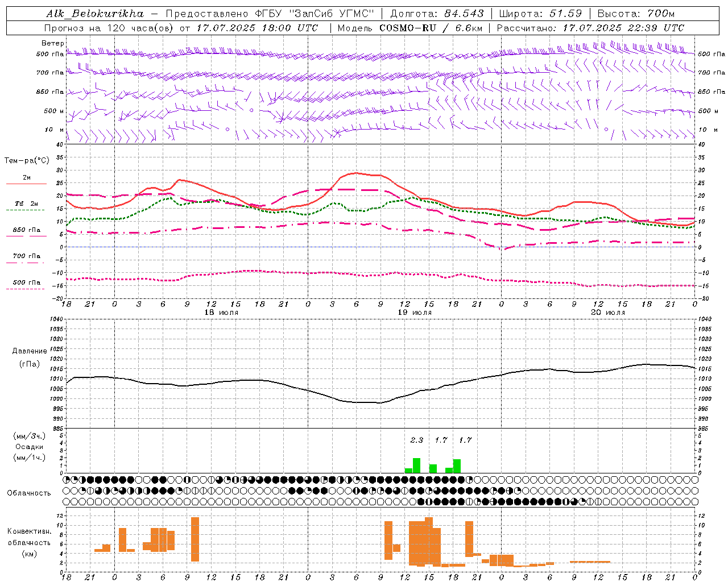
Task: Click the tallest green precipitation bar below '2.3'
Action: pos(416,465)
